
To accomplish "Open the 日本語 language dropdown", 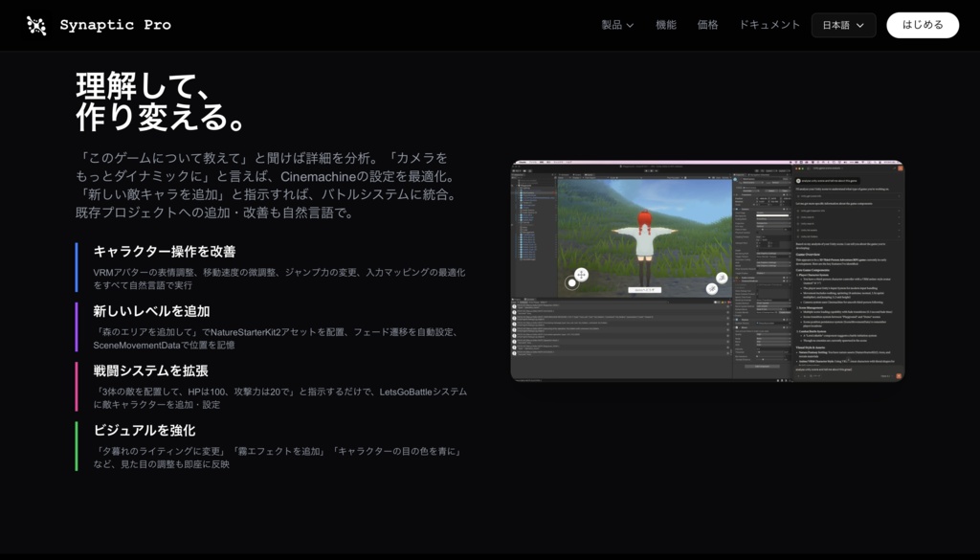I will coord(843,25).
